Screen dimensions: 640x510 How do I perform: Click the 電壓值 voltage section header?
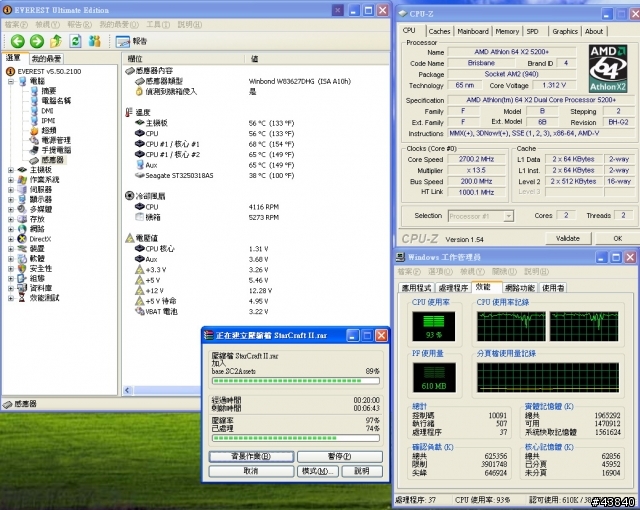pyautogui.click(x=141, y=238)
